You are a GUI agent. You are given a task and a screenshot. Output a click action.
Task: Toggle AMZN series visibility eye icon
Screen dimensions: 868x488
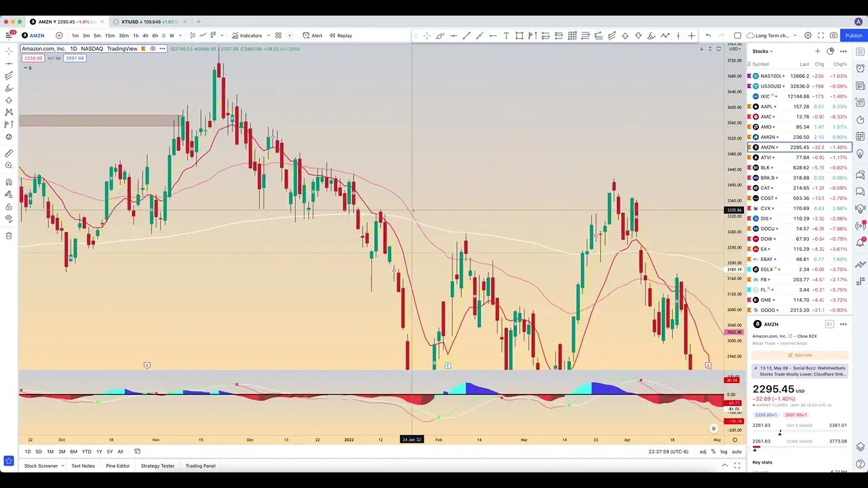153,49
